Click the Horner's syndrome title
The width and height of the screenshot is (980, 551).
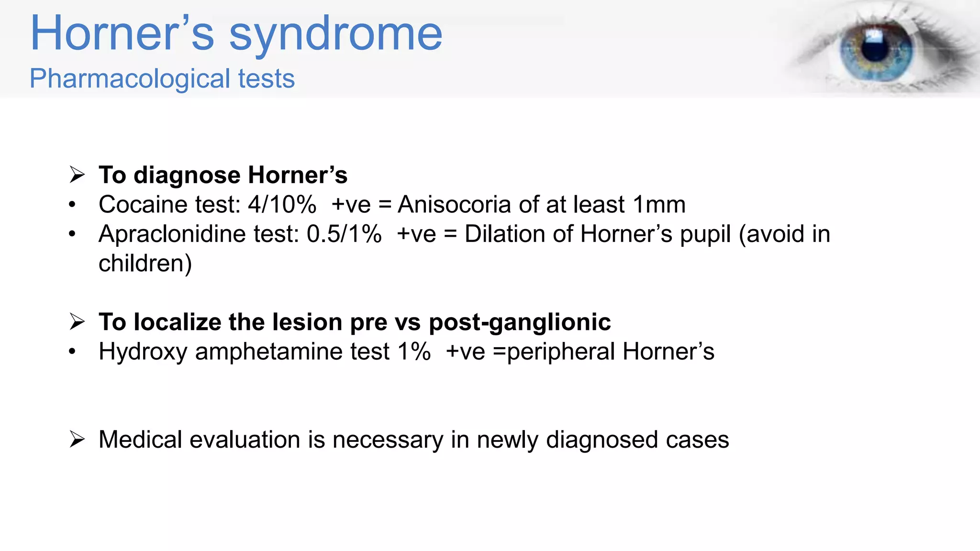click(x=236, y=33)
